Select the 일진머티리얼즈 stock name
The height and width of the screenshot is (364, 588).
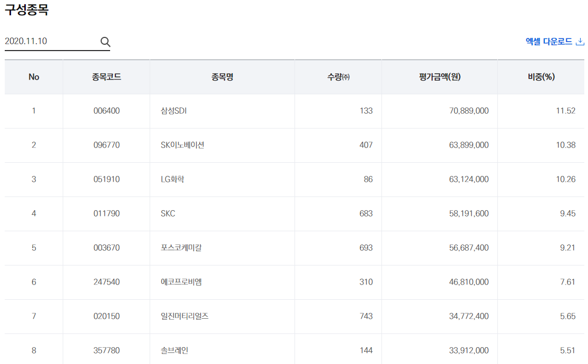184,317
